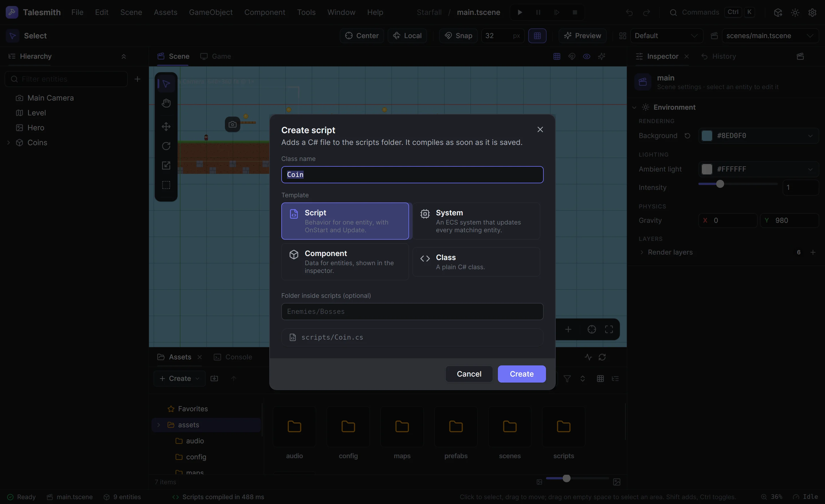This screenshot has width=825, height=504.
Task: Switch to the Game tab
Action: click(216, 56)
